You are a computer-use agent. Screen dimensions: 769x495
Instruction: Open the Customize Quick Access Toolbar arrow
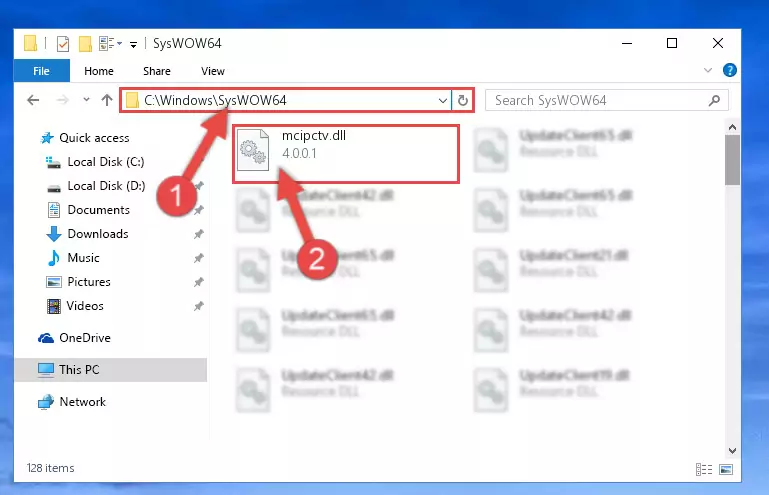click(x=133, y=45)
